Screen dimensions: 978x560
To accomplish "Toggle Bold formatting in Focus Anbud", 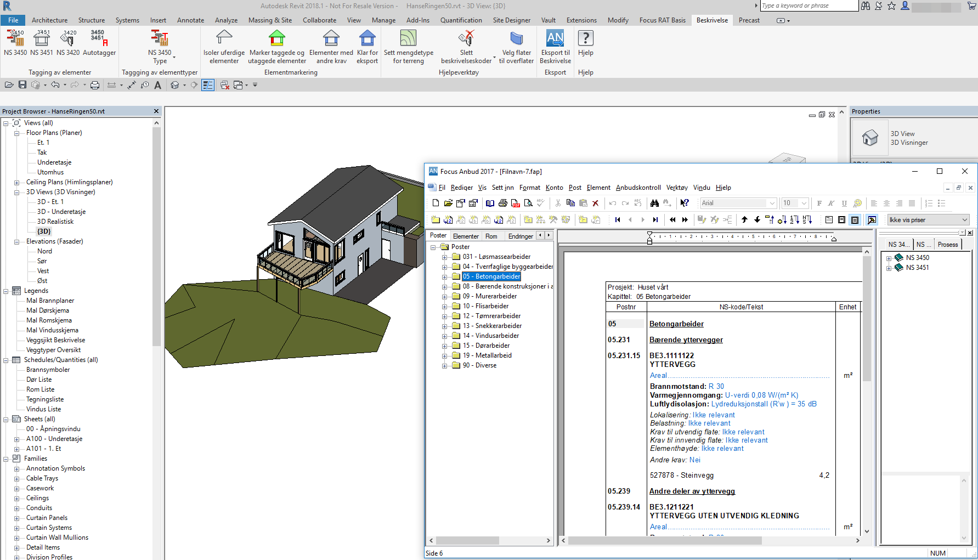I will coord(819,203).
